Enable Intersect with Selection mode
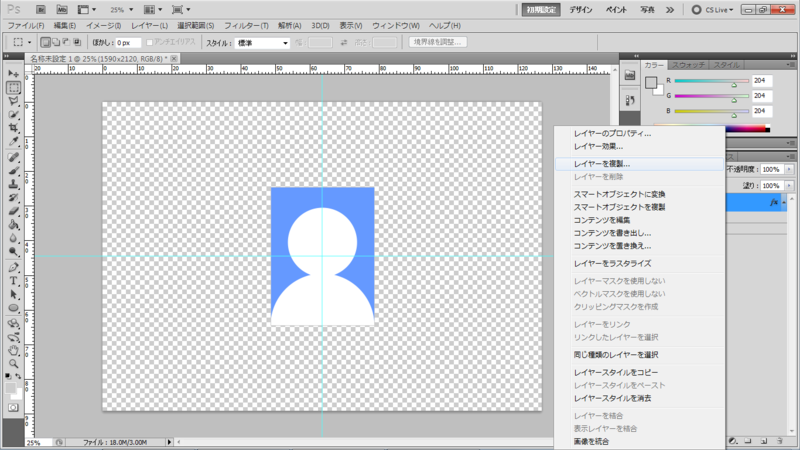Screen dimensions: 800x450 click(x=77, y=42)
